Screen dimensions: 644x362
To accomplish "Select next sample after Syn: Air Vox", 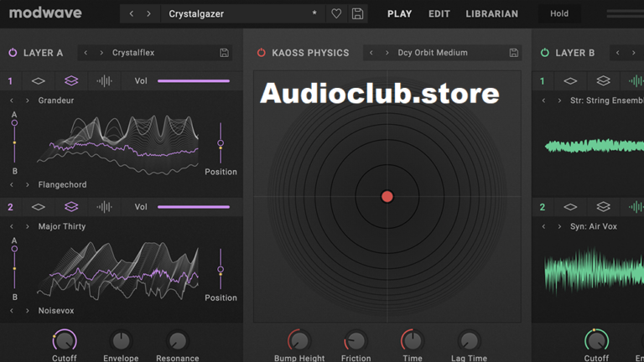I will tap(559, 226).
